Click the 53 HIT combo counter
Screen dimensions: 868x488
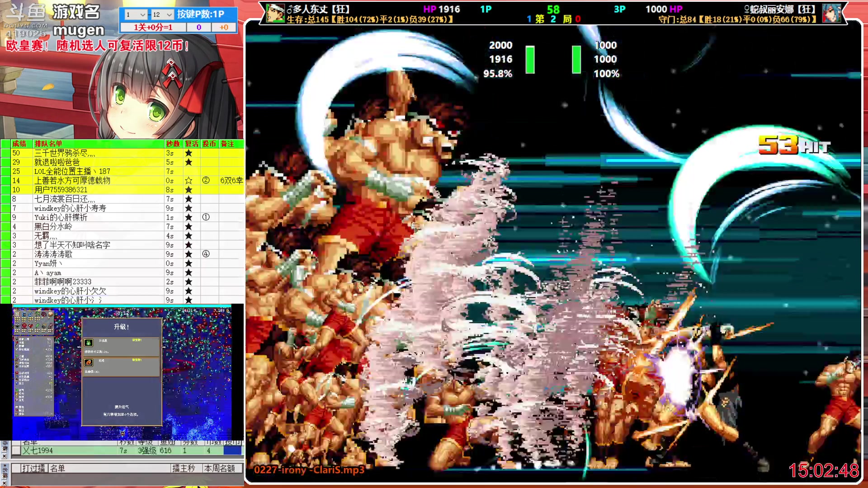(794, 145)
